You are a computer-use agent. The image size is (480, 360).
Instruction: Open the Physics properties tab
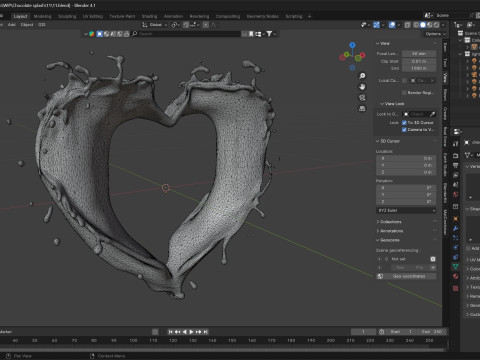pyautogui.click(x=455, y=247)
